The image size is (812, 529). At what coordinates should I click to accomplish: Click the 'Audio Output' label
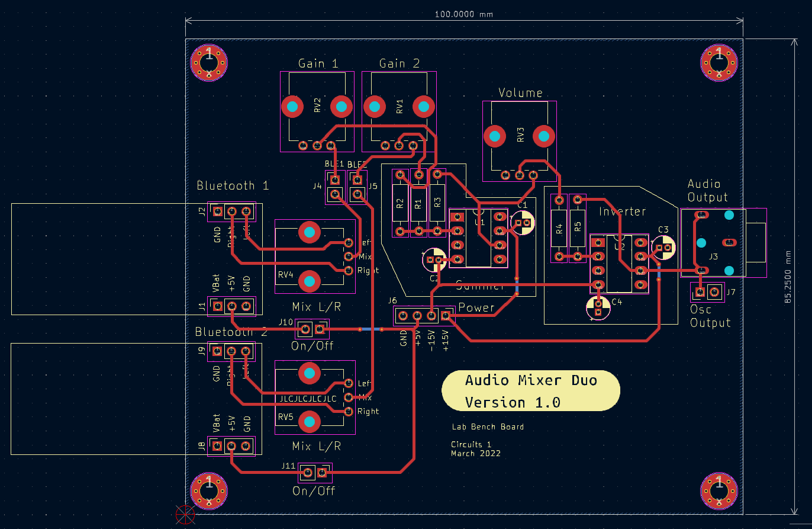708,191
